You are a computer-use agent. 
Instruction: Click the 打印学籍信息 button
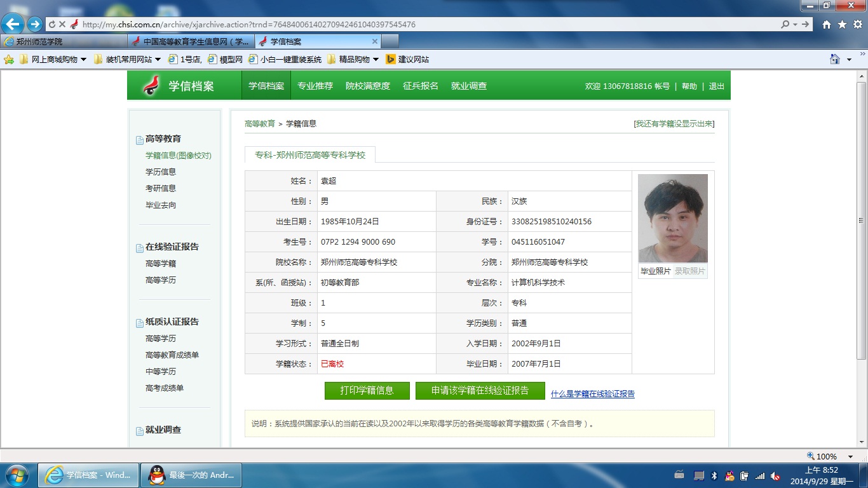(367, 391)
